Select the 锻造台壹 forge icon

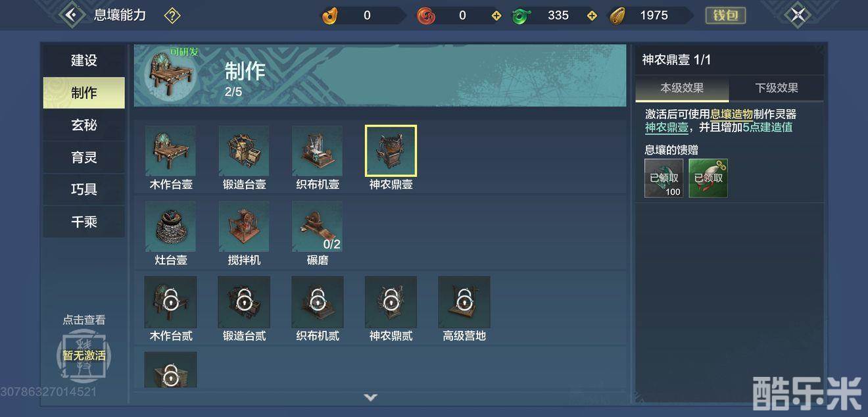coord(244,151)
